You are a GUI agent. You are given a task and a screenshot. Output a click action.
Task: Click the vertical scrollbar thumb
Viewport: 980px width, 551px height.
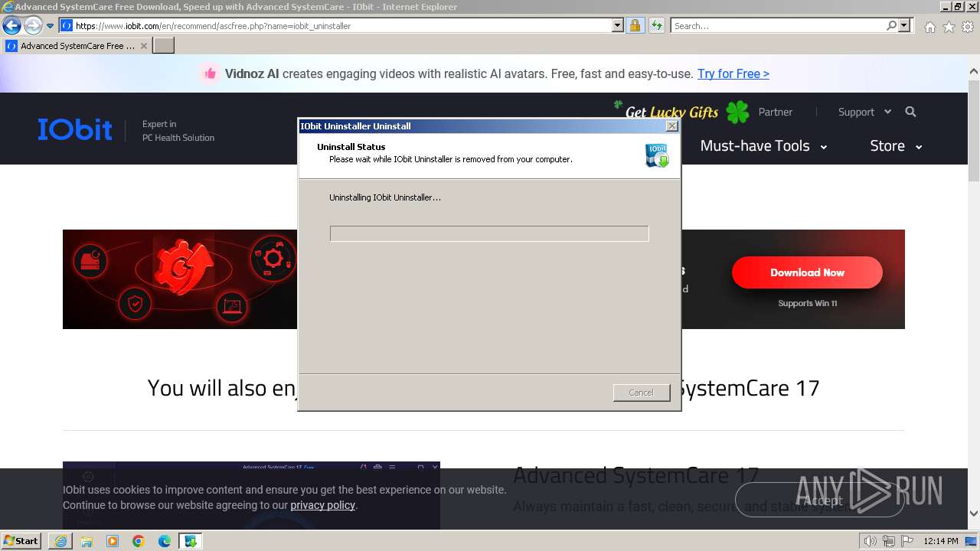[x=974, y=130]
